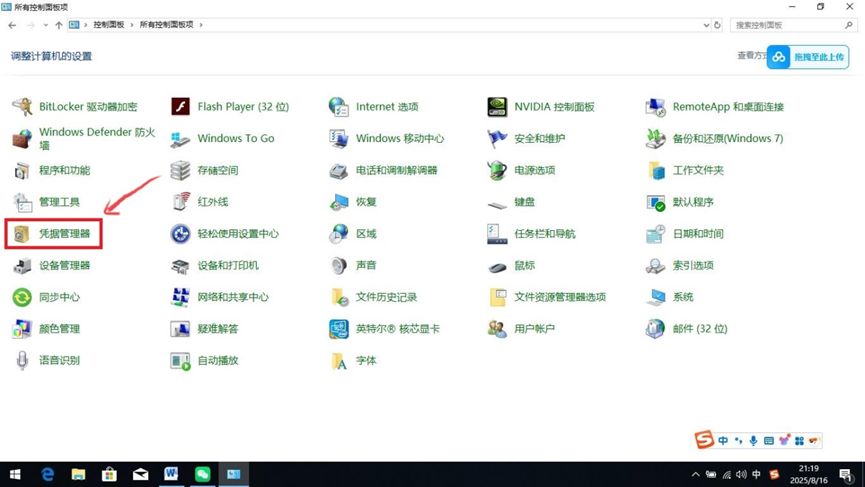865x487 pixels.
Task: Click the volume icon in system tray
Action: pyautogui.click(x=741, y=474)
